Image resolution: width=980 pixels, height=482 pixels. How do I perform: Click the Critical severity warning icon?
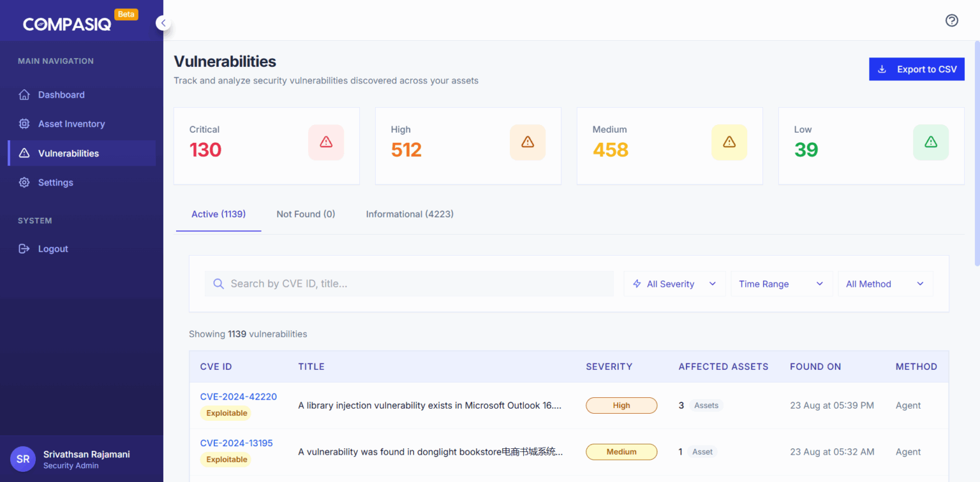(326, 142)
